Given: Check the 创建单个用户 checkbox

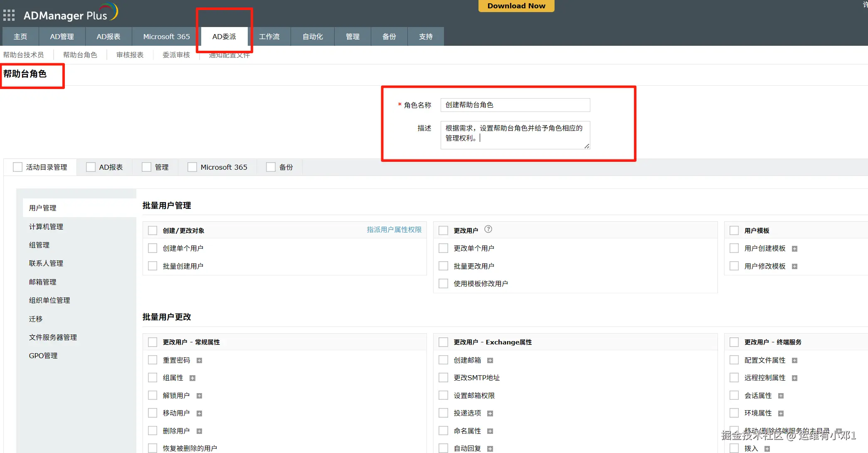Looking at the screenshot, I should (x=153, y=248).
